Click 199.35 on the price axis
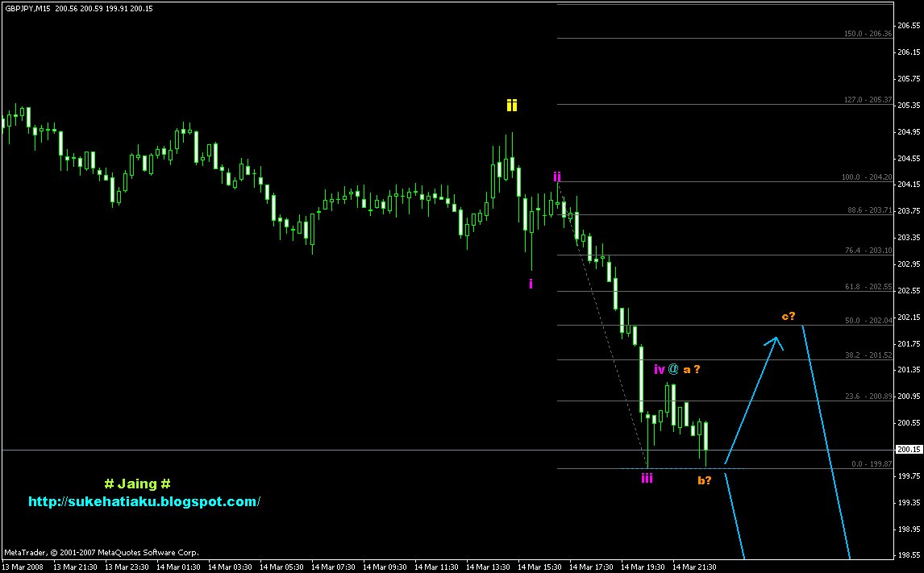The height and width of the screenshot is (573, 924). (x=909, y=502)
